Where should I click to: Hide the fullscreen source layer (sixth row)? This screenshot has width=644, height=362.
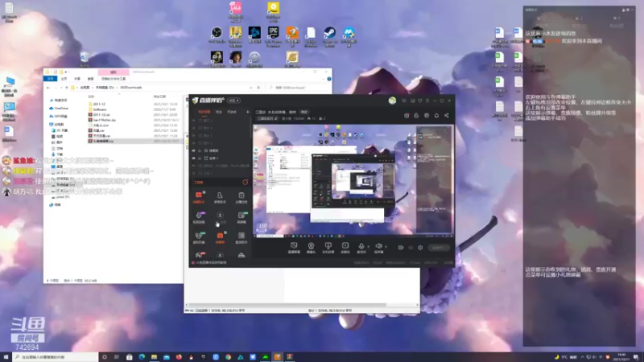(194, 158)
